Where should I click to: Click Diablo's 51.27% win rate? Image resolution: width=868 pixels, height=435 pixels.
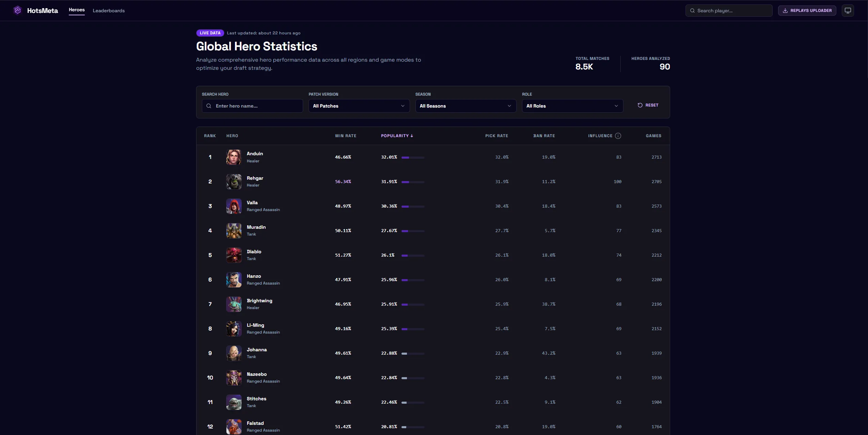click(343, 255)
